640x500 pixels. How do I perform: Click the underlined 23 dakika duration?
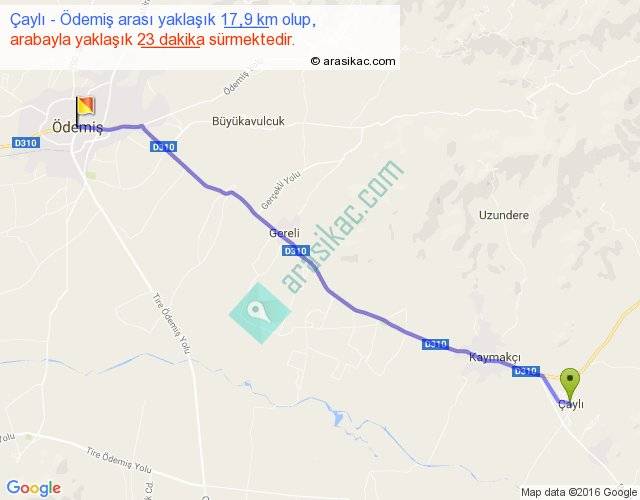[171, 40]
